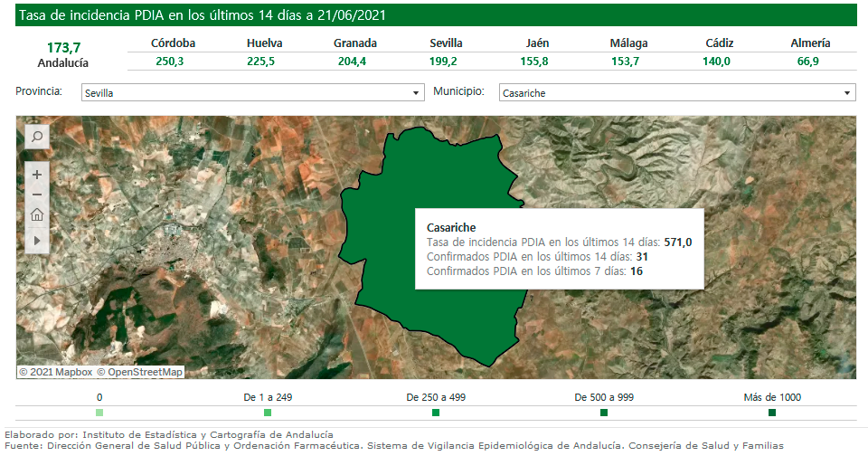
Task: Zoom out with the minus button
Action: [37, 195]
